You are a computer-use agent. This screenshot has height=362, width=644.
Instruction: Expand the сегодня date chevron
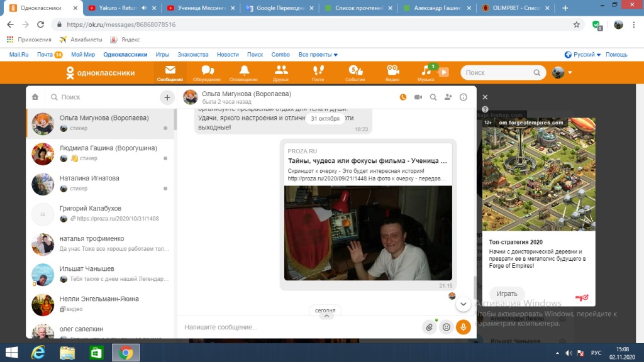[326, 316]
